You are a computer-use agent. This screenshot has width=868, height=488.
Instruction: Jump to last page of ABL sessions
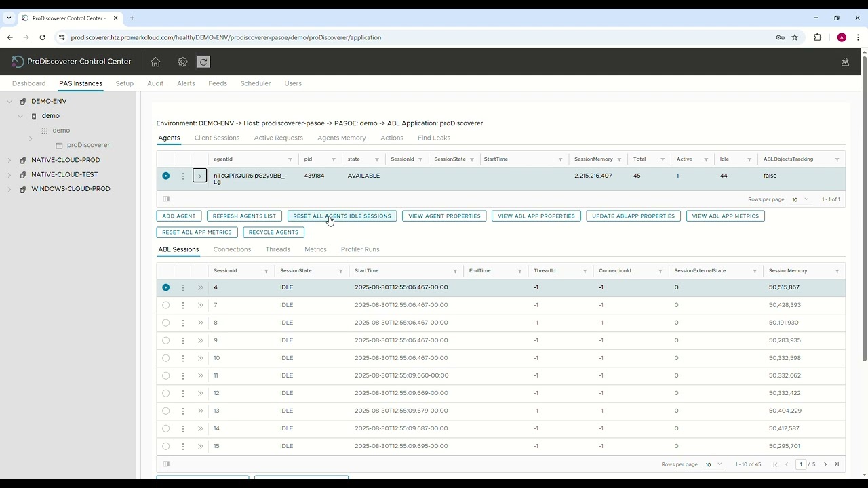click(x=837, y=464)
